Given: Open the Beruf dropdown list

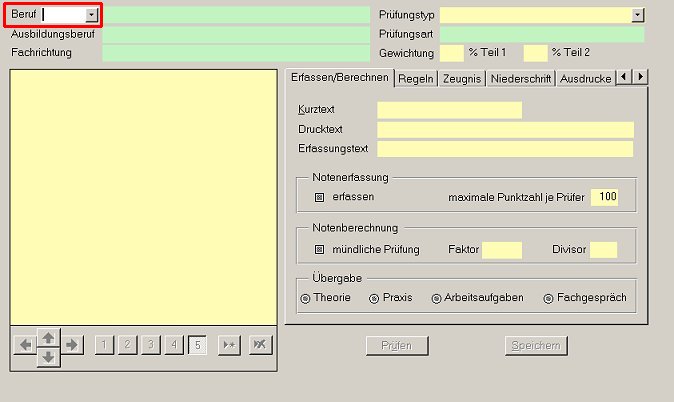Looking at the screenshot, I should point(92,15).
